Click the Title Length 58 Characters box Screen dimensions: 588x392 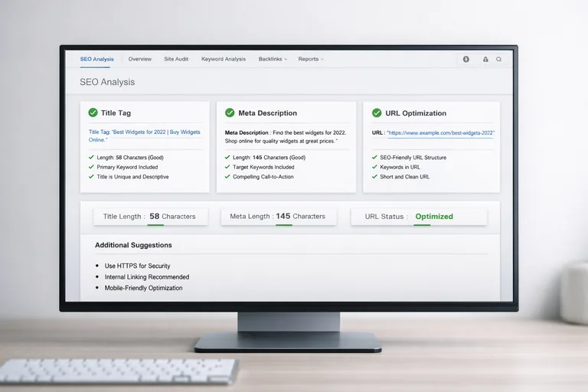tap(150, 217)
